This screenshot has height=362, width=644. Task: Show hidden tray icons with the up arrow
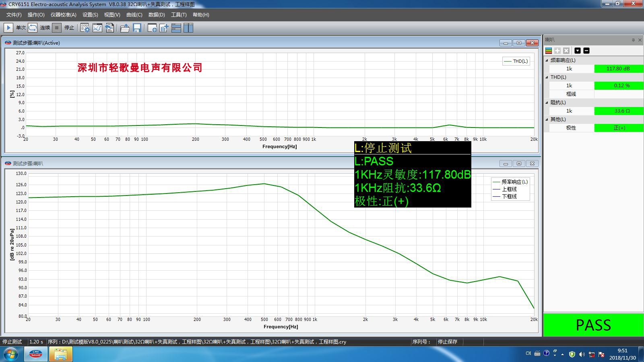click(x=562, y=354)
